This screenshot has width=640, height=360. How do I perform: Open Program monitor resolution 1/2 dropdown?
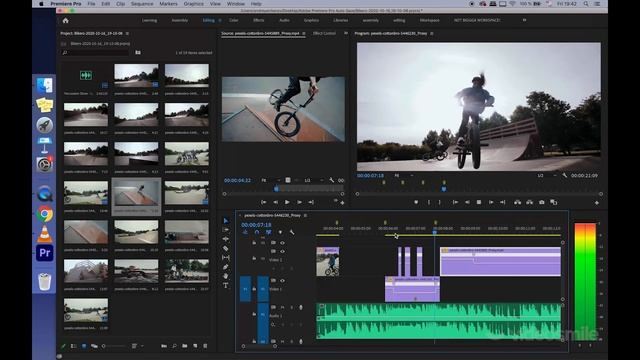547,176
